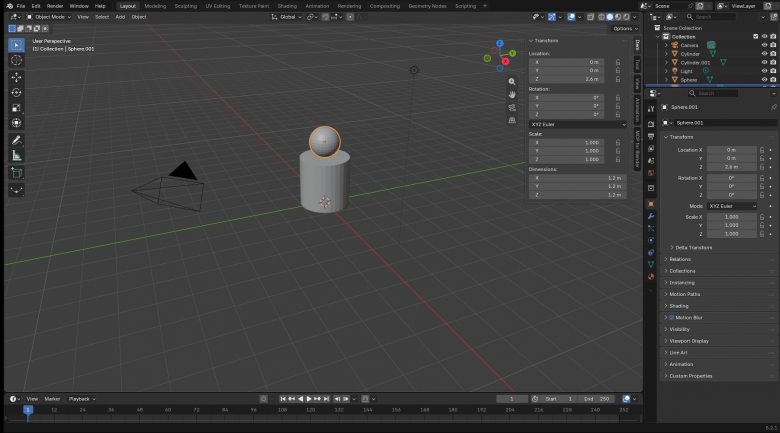Select the combined Transform tool
Image resolution: width=780 pixels, height=433 pixels.
click(16, 123)
